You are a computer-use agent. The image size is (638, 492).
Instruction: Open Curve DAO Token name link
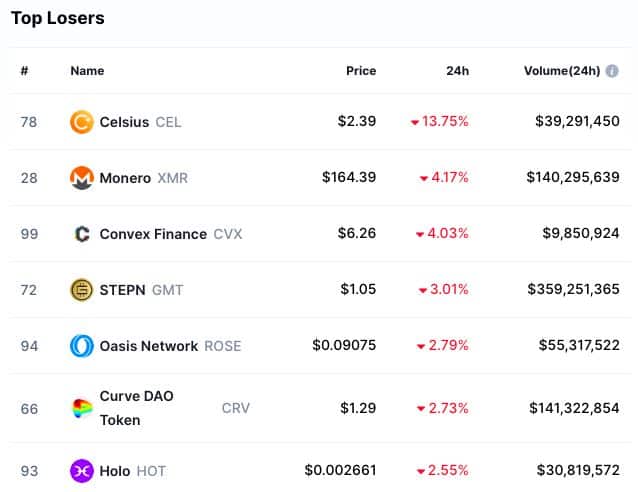[x=136, y=408]
